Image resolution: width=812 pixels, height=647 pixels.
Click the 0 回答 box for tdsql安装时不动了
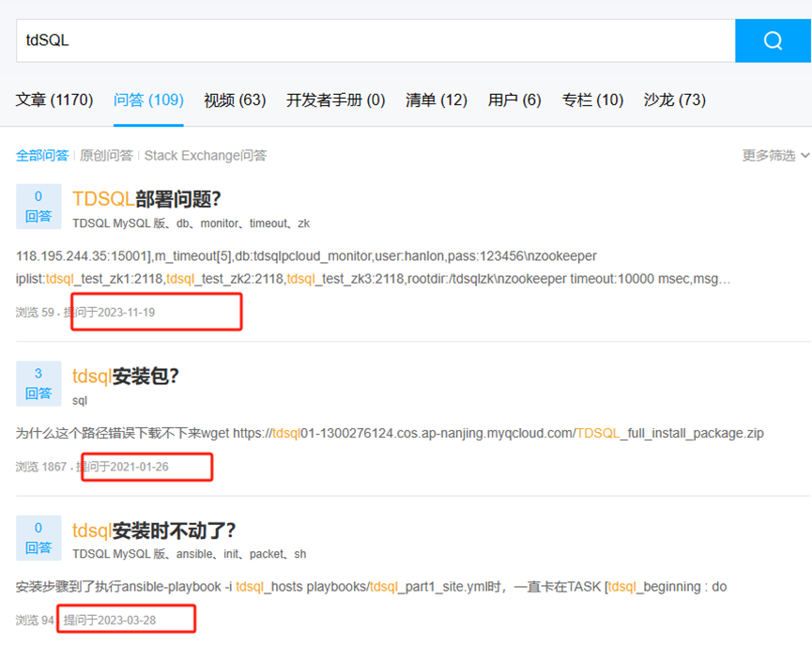pos(38,538)
